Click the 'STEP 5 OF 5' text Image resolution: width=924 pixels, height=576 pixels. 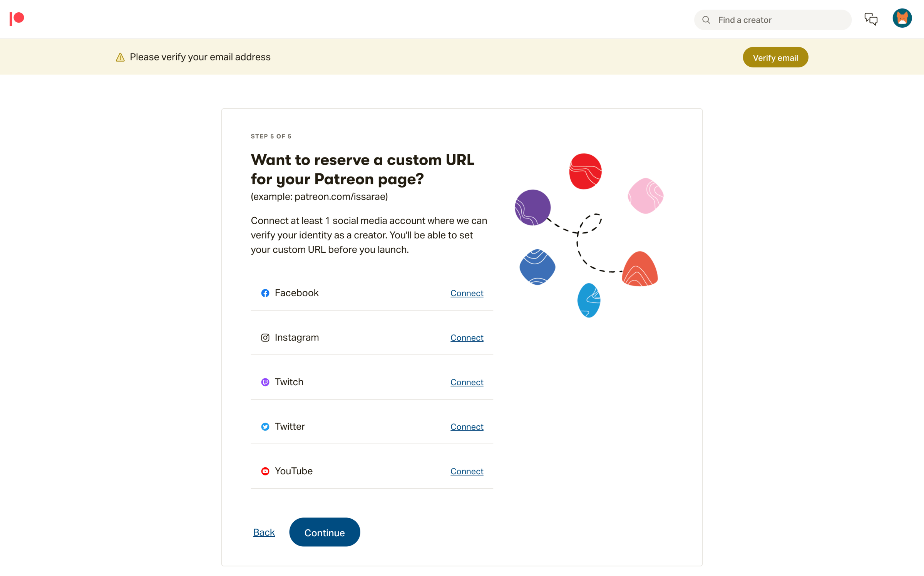(x=271, y=136)
